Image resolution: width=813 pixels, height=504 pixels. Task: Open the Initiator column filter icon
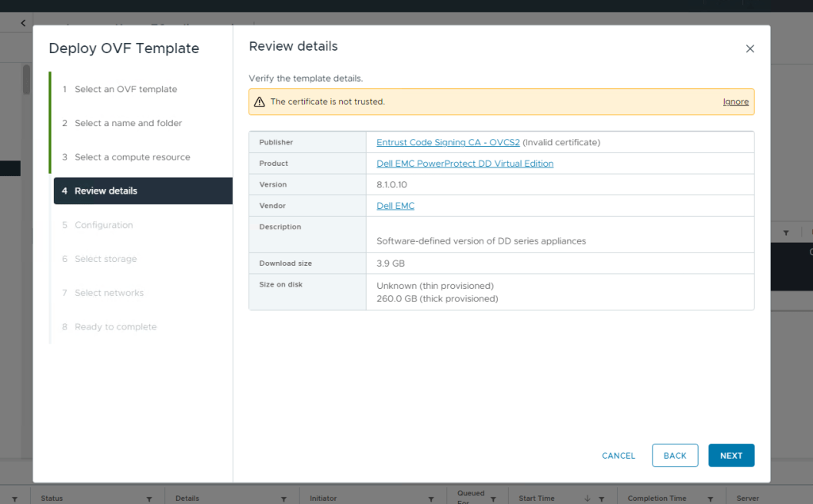(431, 498)
